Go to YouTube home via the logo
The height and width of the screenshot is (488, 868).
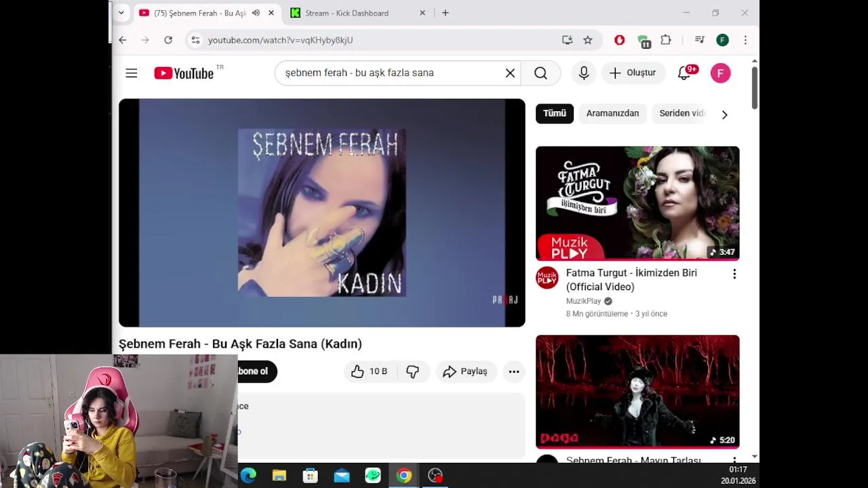[x=184, y=73]
